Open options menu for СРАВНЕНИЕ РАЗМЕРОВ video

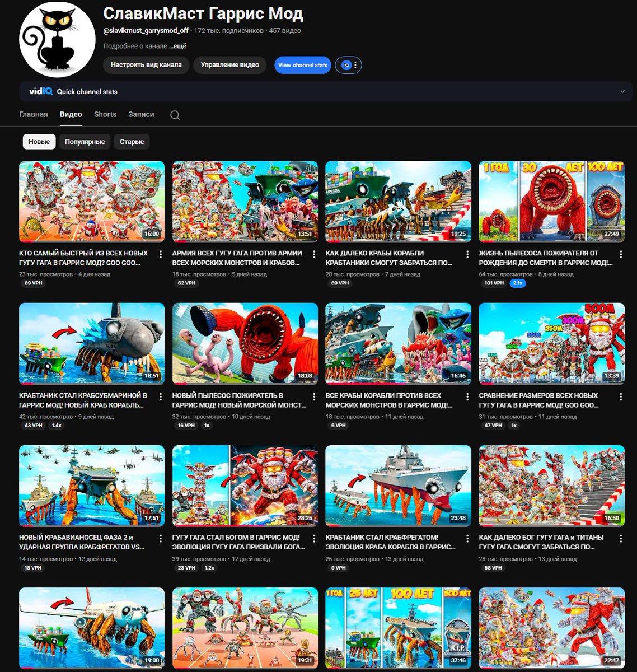point(621,396)
